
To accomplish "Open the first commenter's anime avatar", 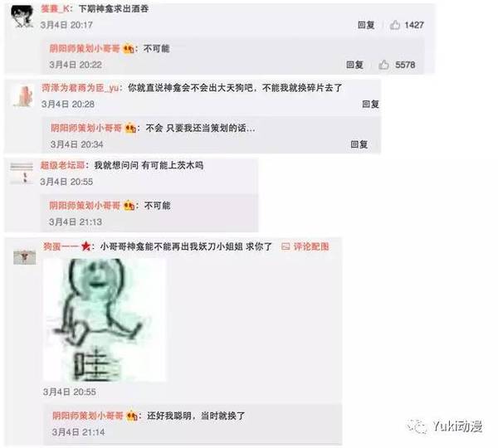I will [22, 17].
